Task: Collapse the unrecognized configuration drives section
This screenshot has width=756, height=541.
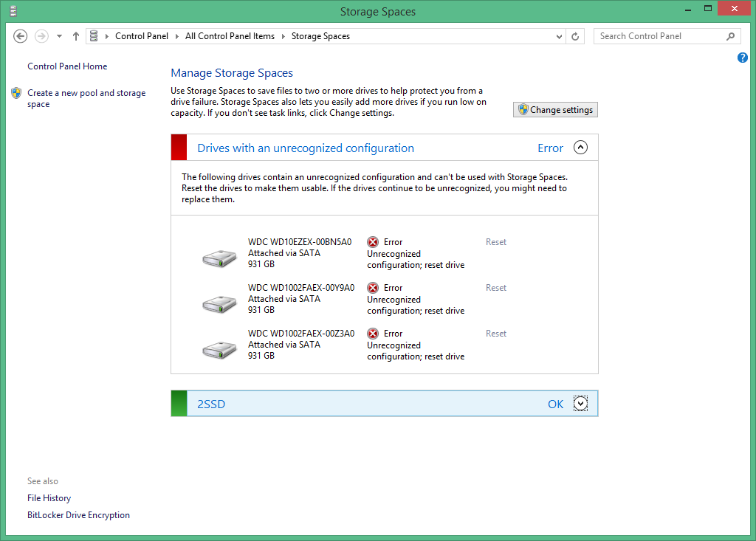Action: coord(580,148)
